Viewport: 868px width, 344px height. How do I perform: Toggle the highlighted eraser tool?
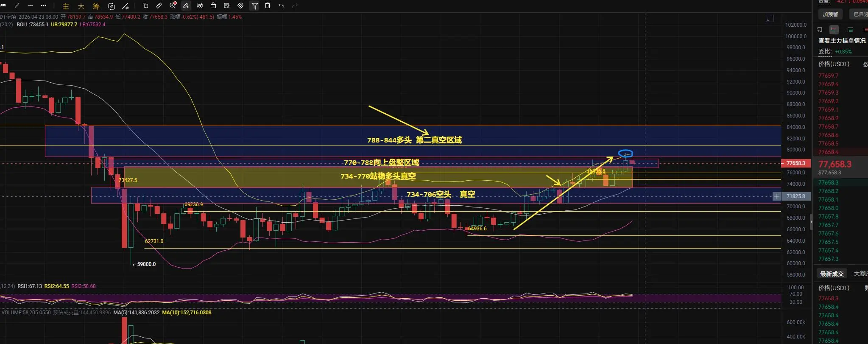[x=186, y=6]
